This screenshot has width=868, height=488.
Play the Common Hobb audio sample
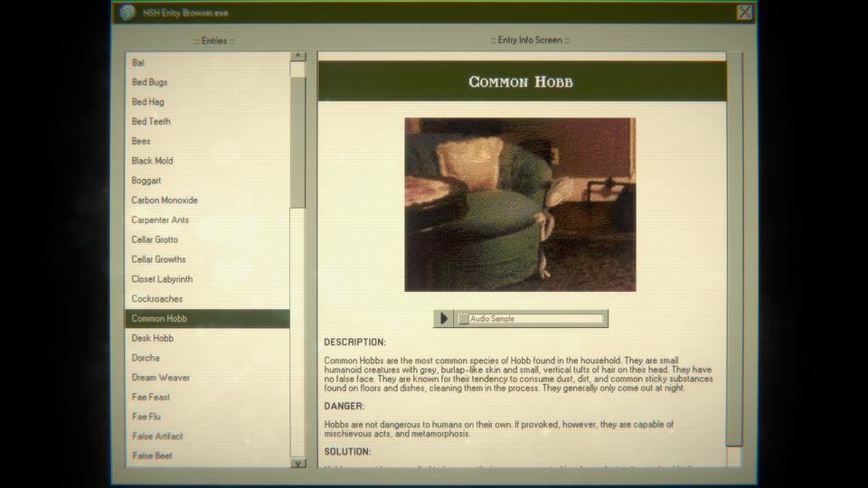point(443,319)
